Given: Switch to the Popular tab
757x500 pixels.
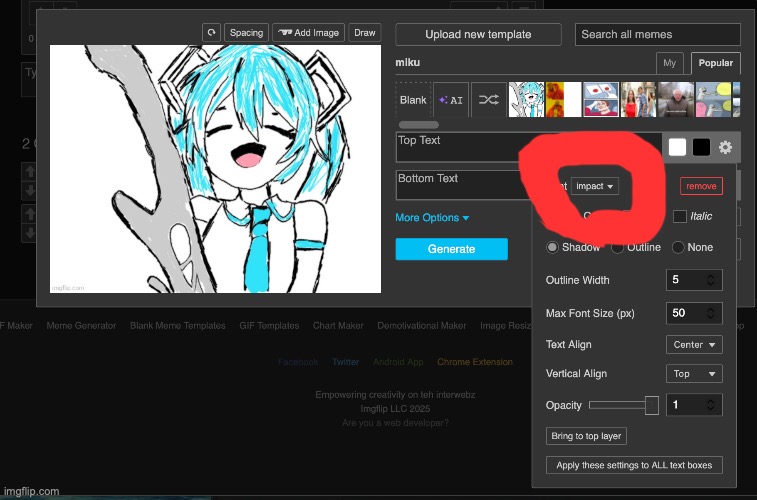Looking at the screenshot, I should 715,63.
